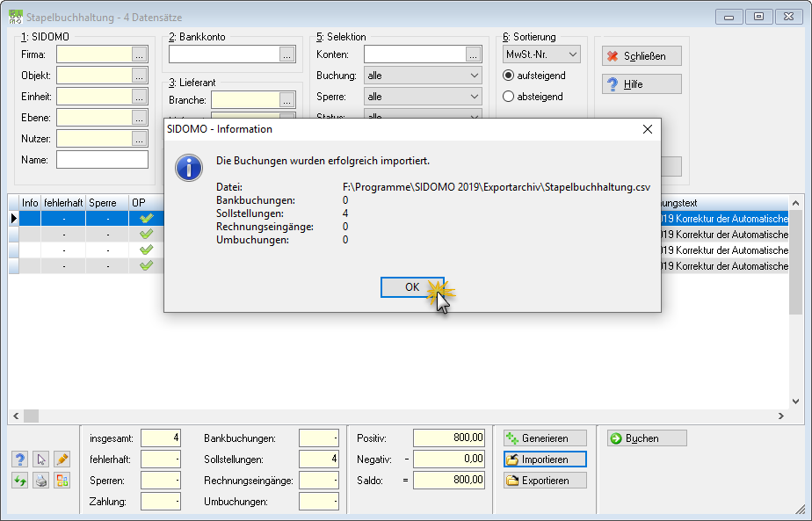Click the colored grid layout icon
The height and width of the screenshot is (521, 812).
point(62,481)
